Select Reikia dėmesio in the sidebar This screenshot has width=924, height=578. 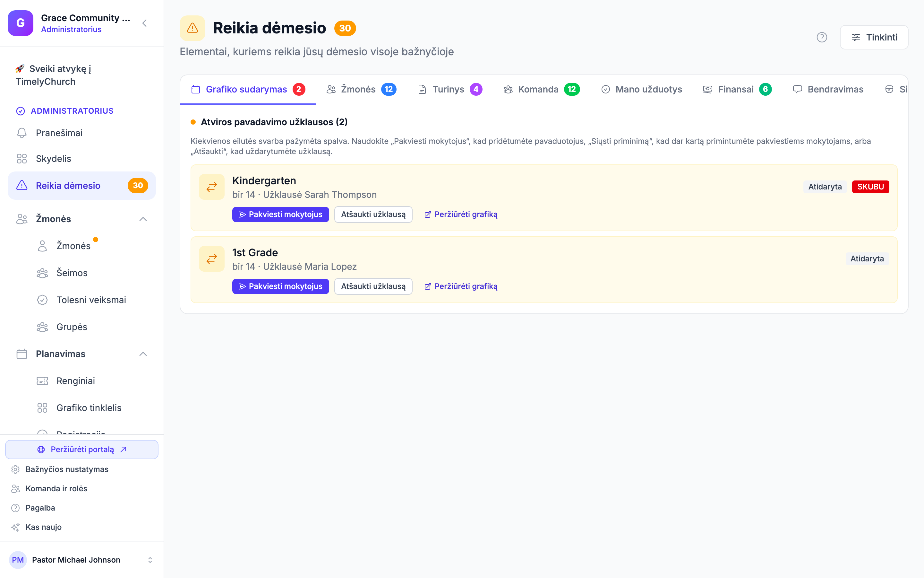click(82, 186)
